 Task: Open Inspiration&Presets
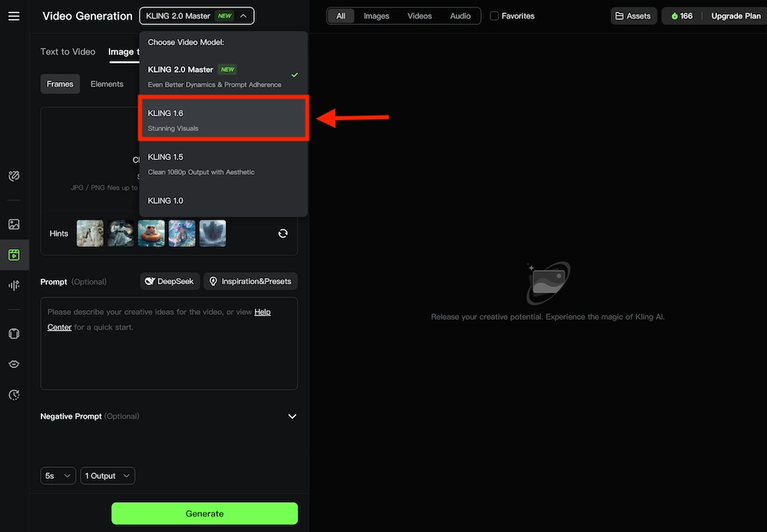point(250,281)
